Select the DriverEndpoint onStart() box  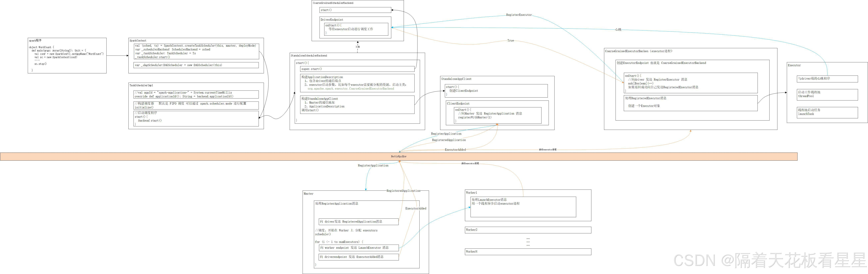[356, 29]
